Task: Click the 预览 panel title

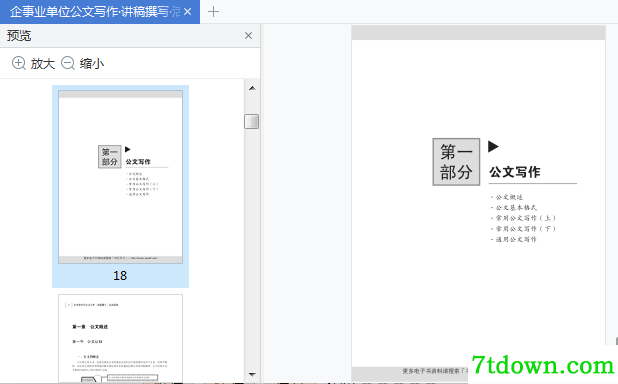Action: [19, 36]
